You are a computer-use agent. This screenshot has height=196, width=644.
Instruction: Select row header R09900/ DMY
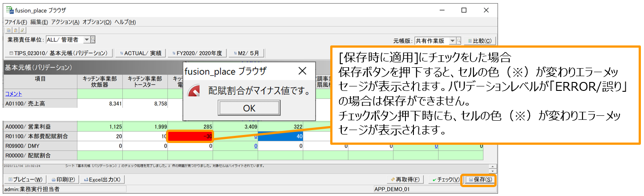point(40,145)
